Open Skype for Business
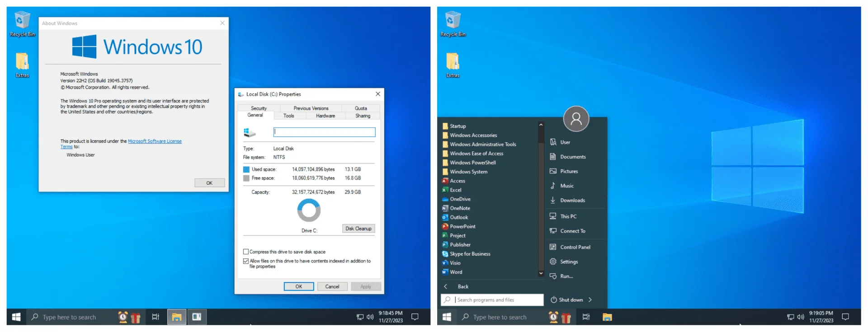 466,254
